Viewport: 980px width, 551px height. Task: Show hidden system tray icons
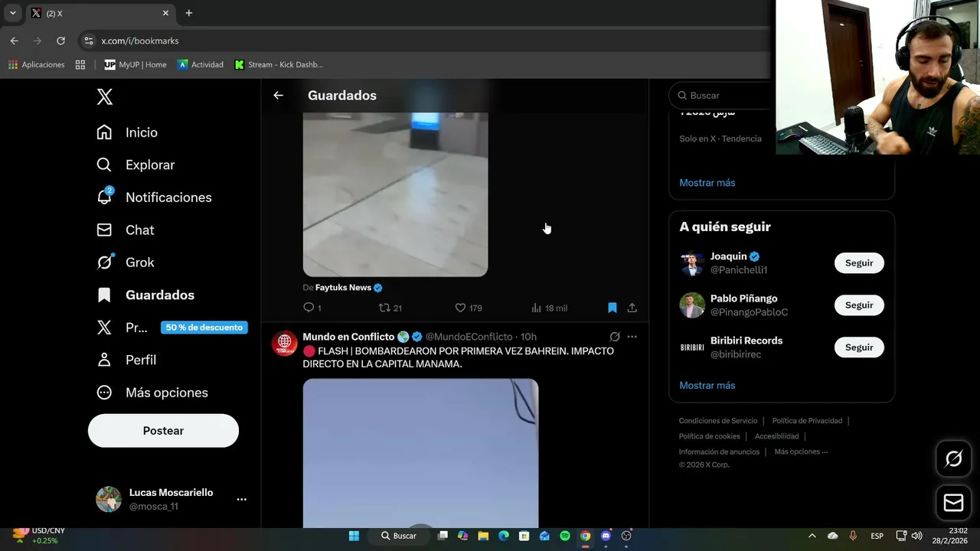(812, 536)
